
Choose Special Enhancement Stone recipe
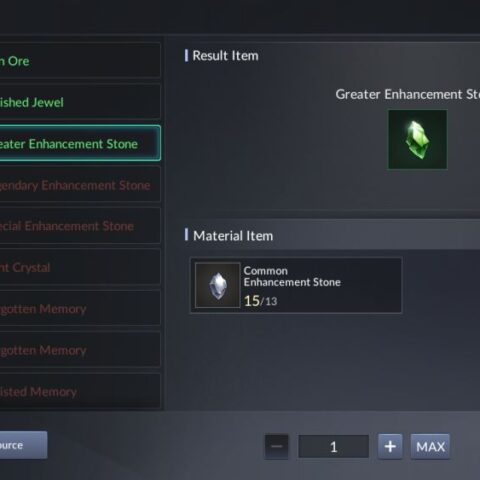80,226
